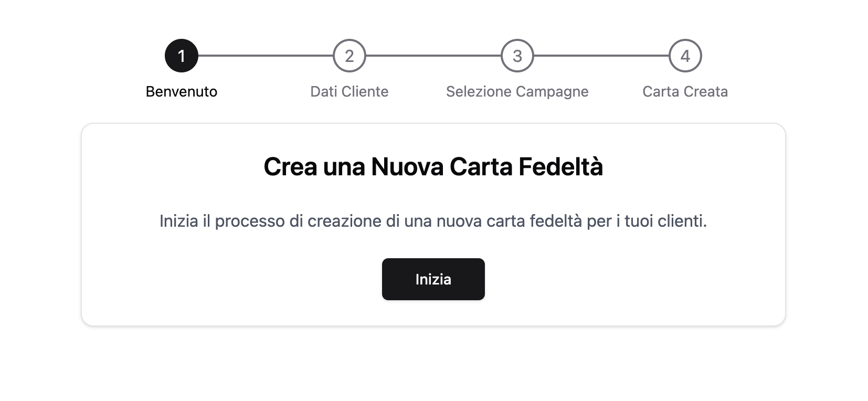868x401 pixels.
Task: Click connector line between steps 3 and 4
Action: point(601,56)
